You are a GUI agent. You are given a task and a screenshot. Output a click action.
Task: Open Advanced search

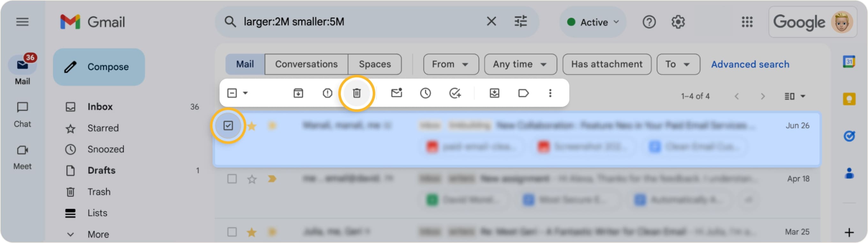(x=750, y=64)
